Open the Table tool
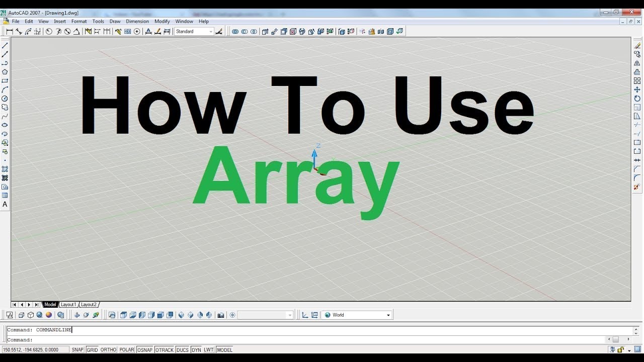Viewport: 644px width, 362px height. (5, 195)
